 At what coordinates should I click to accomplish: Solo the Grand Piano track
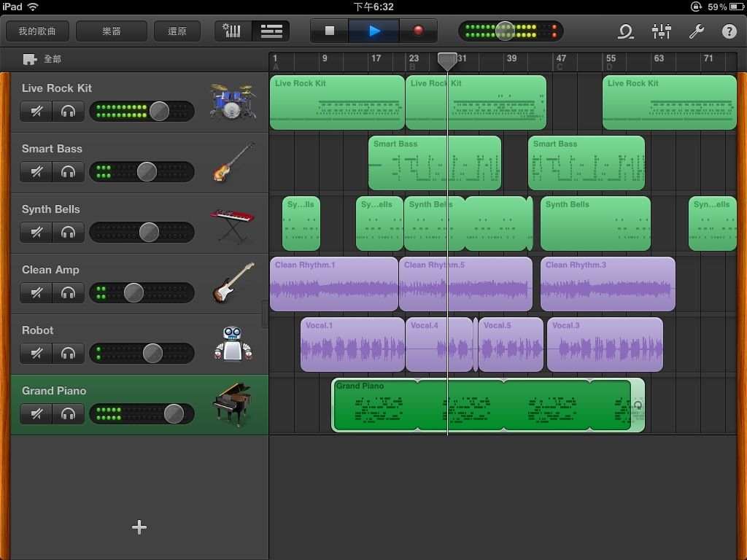tap(69, 414)
